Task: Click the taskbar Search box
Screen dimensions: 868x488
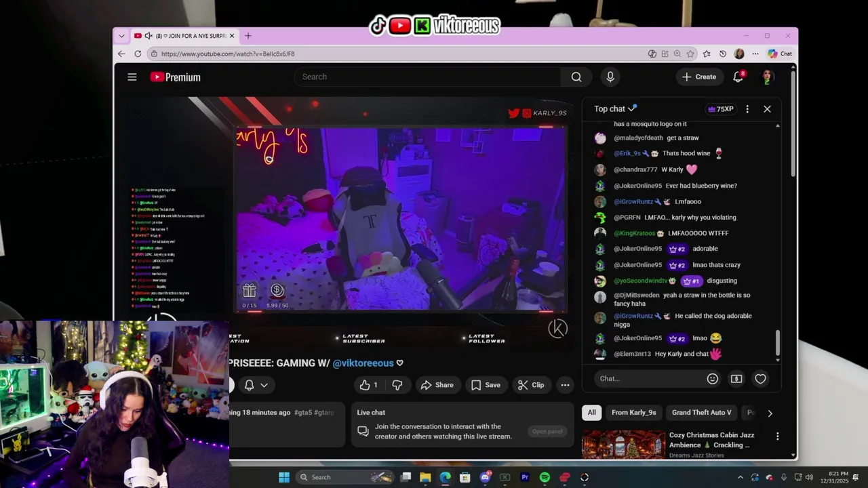Action: click(345, 477)
